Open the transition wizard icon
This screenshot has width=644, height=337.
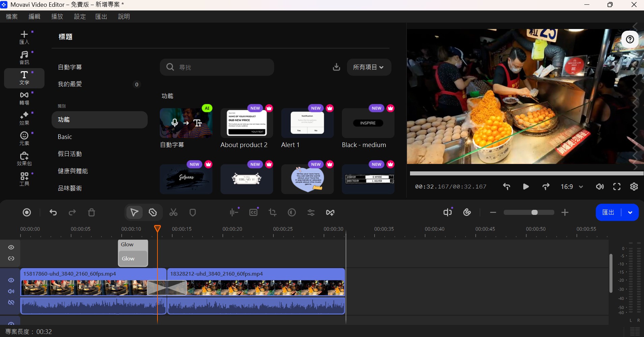coord(330,213)
